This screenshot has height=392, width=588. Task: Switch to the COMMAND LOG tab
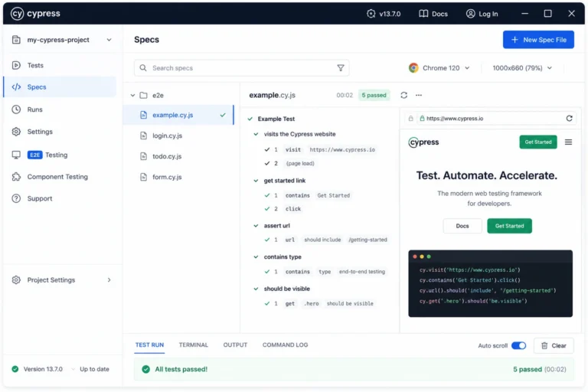(x=285, y=345)
